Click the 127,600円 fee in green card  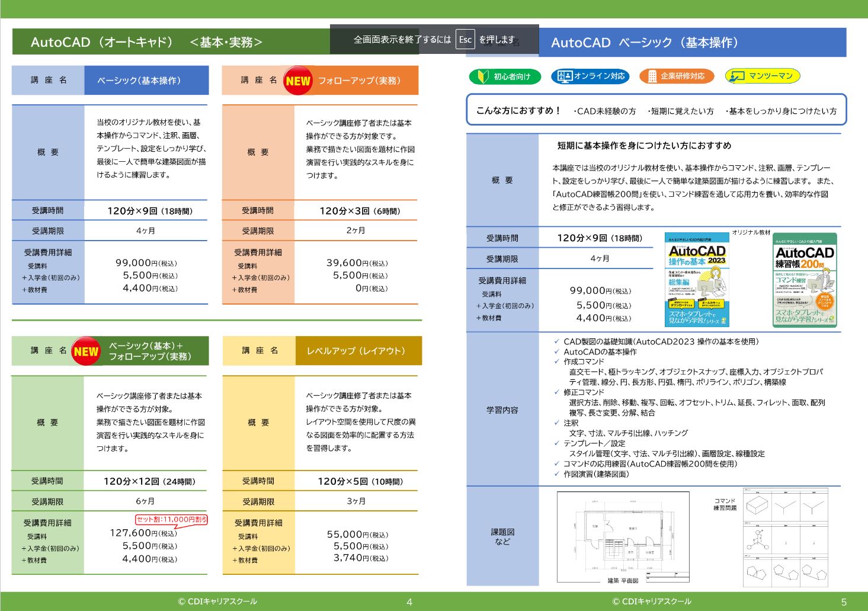(143, 533)
